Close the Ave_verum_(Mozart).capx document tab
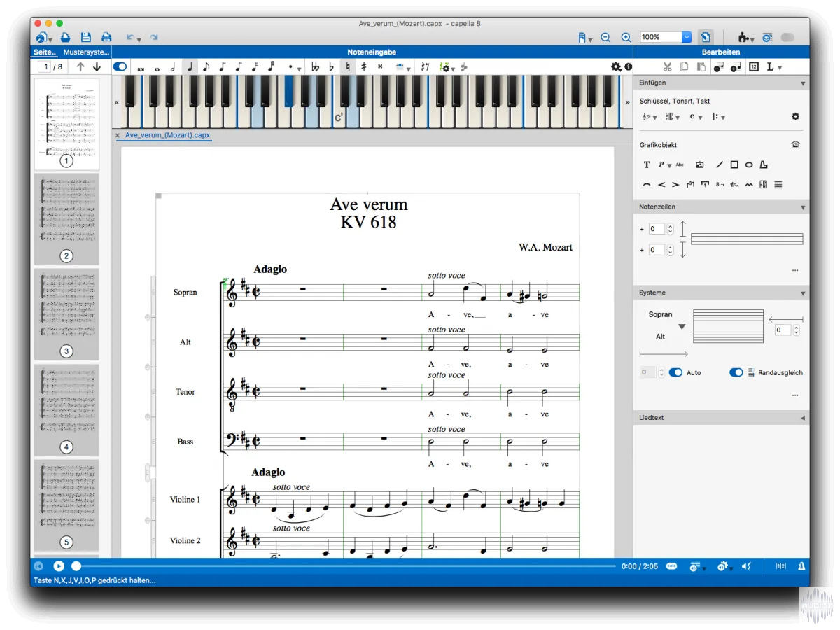The width and height of the screenshot is (840, 630). pyautogui.click(x=118, y=135)
